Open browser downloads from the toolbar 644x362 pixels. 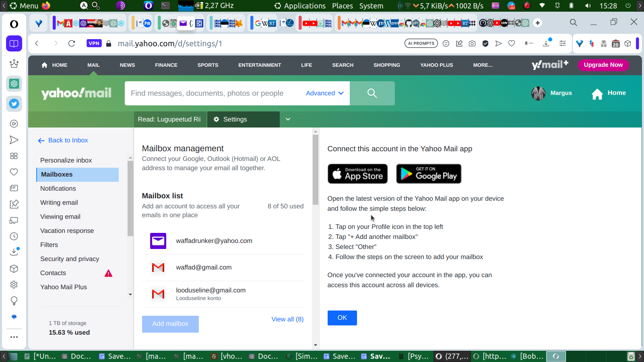[x=546, y=43]
